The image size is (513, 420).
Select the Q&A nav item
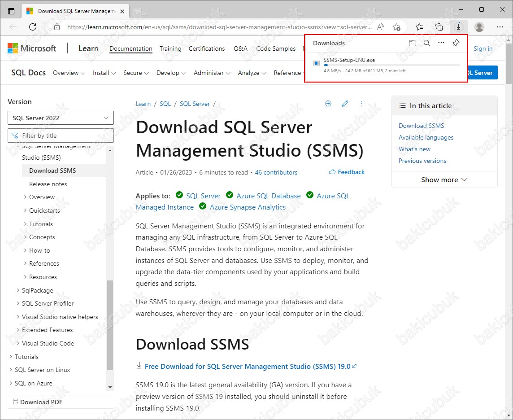[240, 48]
